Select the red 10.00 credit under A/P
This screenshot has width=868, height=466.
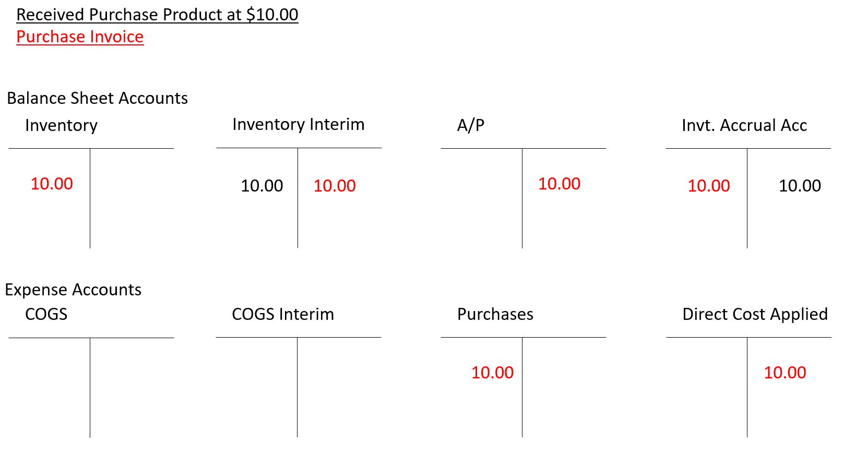point(559,184)
